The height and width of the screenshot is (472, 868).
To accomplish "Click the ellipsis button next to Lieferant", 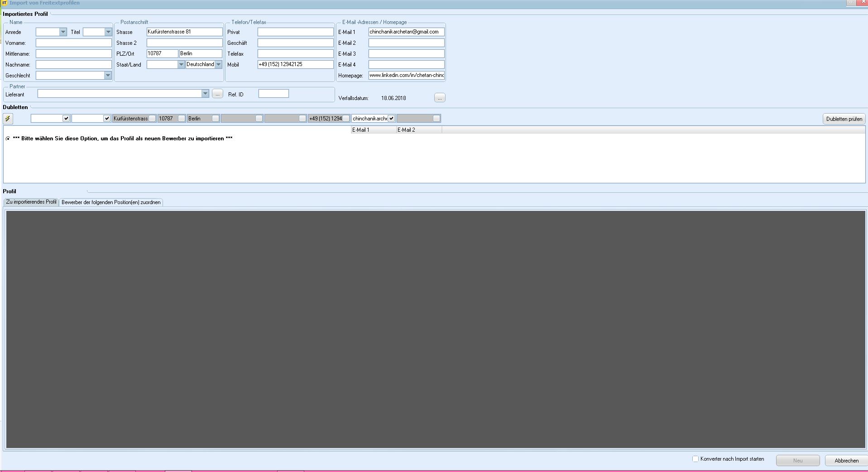I will tap(217, 94).
